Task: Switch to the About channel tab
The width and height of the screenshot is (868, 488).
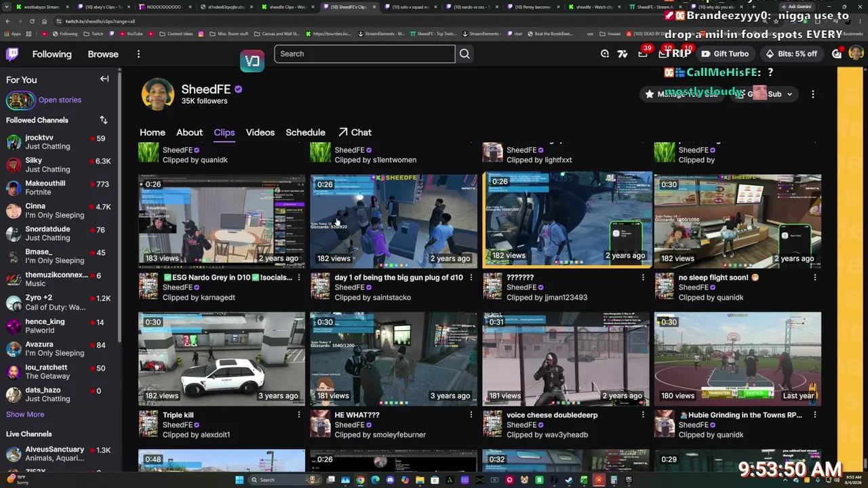Action: (189, 132)
